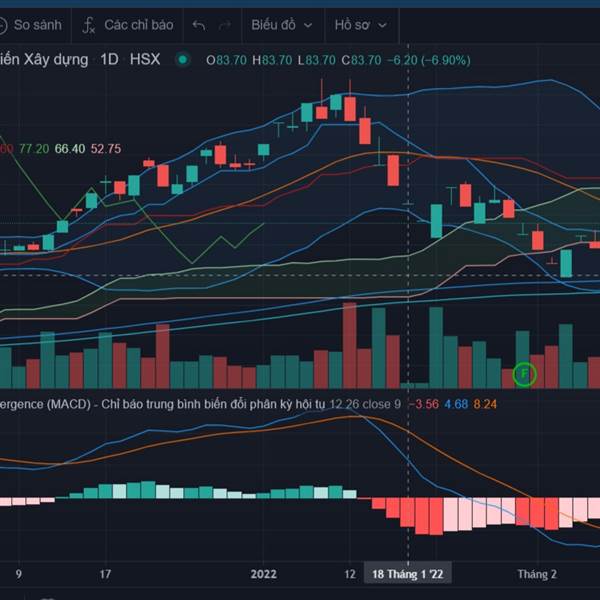Open Các chỉ báo indicators menu
The height and width of the screenshot is (600, 600).
pyautogui.click(x=139, y=25)
